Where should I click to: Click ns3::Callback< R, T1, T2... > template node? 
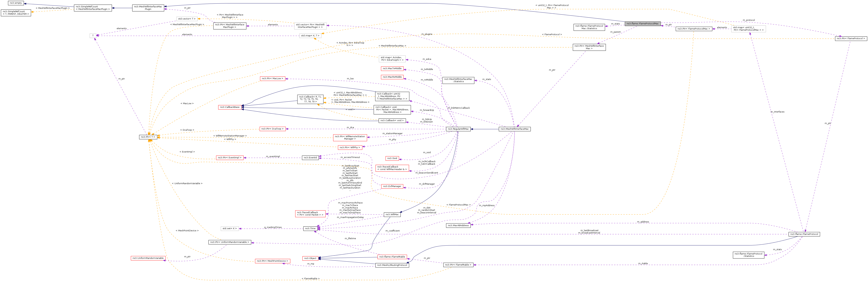[x=310, y=99]
